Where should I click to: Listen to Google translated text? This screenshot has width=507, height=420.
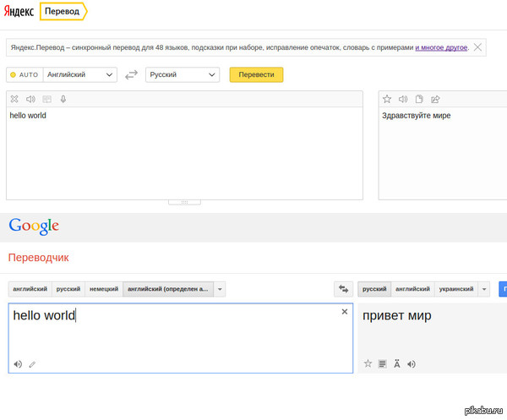tap(412, 364)
